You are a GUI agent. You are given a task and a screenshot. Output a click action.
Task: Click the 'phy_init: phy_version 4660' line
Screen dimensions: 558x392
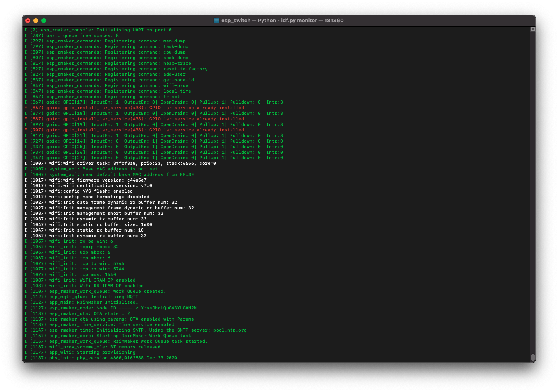101,358
